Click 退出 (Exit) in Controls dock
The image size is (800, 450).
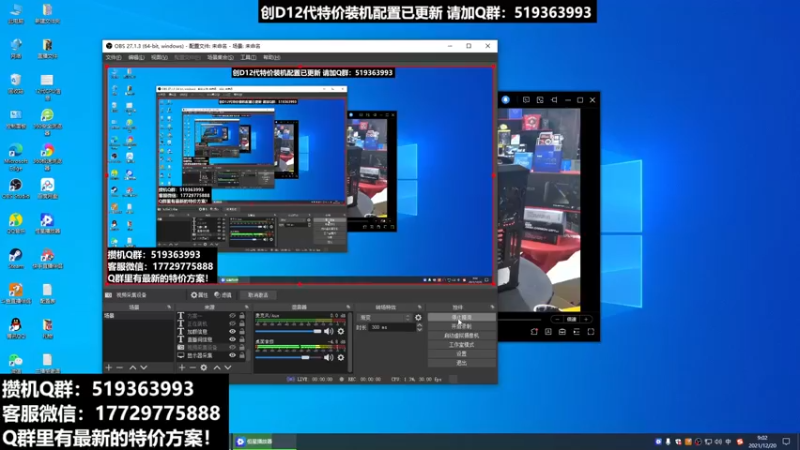(x=461, y=363)
